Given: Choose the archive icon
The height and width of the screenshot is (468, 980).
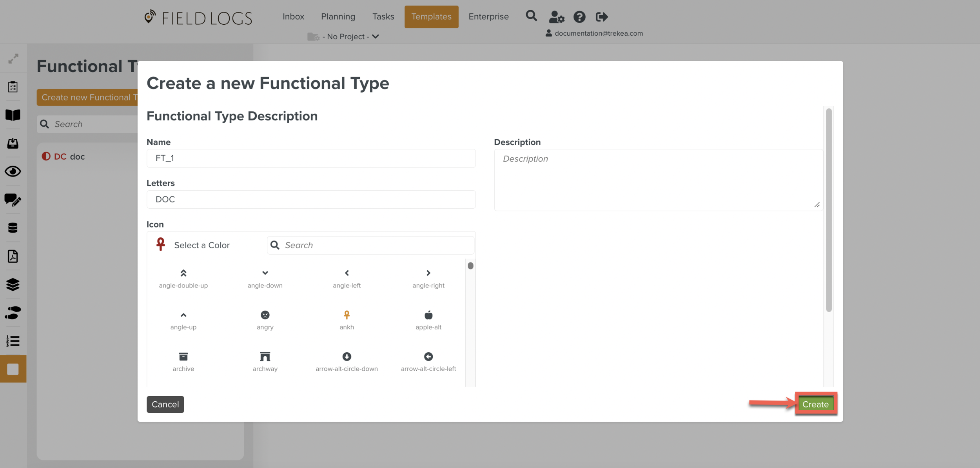Looking at the screenshot, I should tap(183, 357).
